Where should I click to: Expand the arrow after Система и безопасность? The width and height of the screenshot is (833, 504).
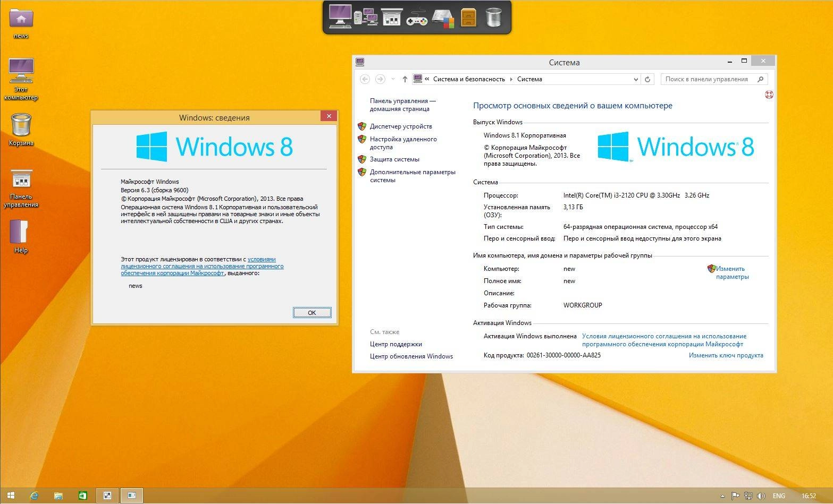coord(511,79)
